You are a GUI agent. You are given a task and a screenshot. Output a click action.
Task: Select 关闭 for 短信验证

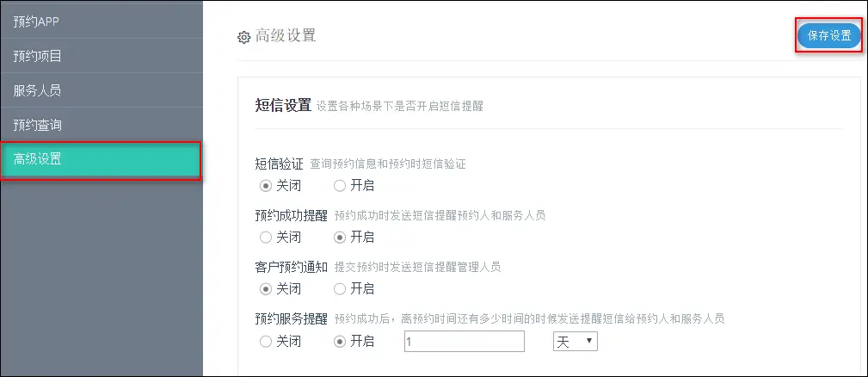click(265, 185)
